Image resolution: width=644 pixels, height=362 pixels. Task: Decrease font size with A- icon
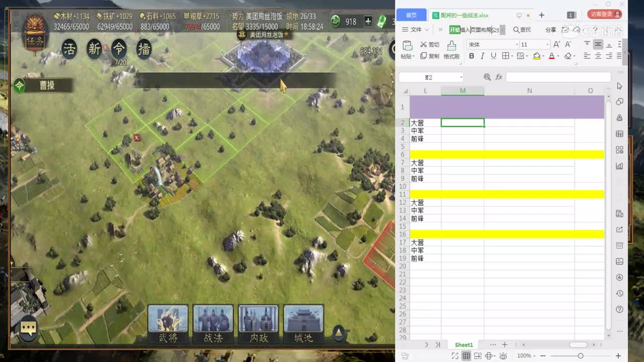point(567,45)
